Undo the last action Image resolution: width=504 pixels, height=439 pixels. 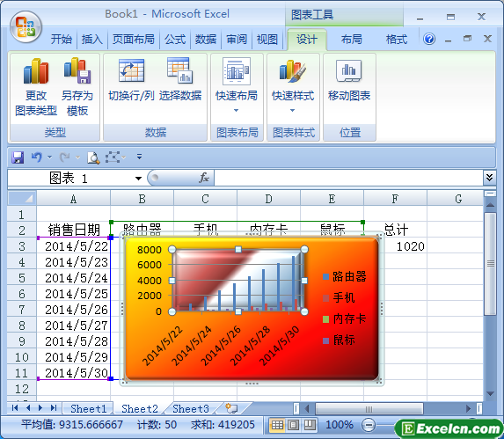coord(37,157)
